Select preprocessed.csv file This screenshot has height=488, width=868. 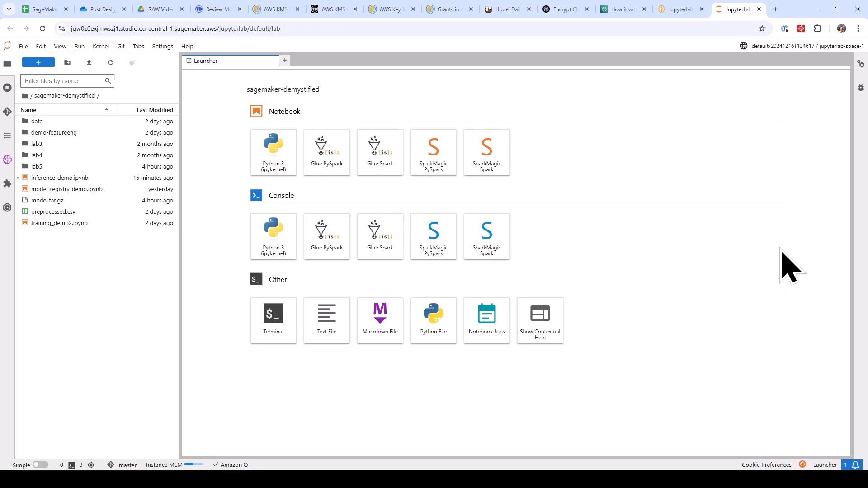coord(97,211)
